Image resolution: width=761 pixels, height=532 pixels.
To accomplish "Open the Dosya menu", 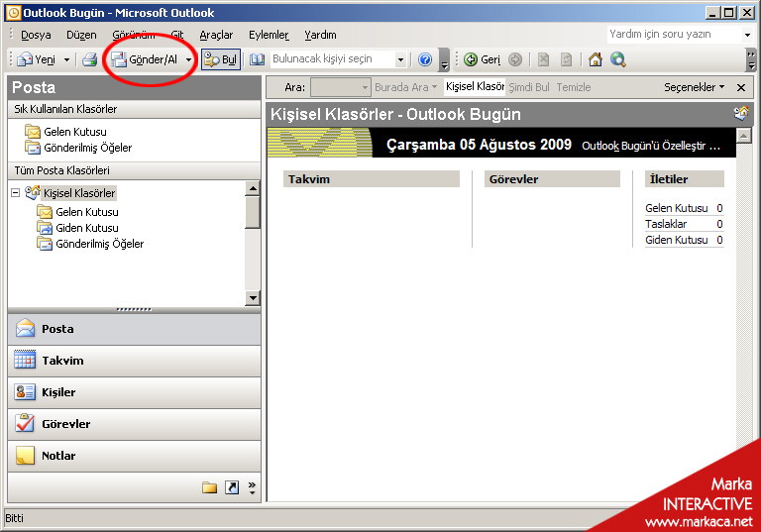I will pos(36,35).
